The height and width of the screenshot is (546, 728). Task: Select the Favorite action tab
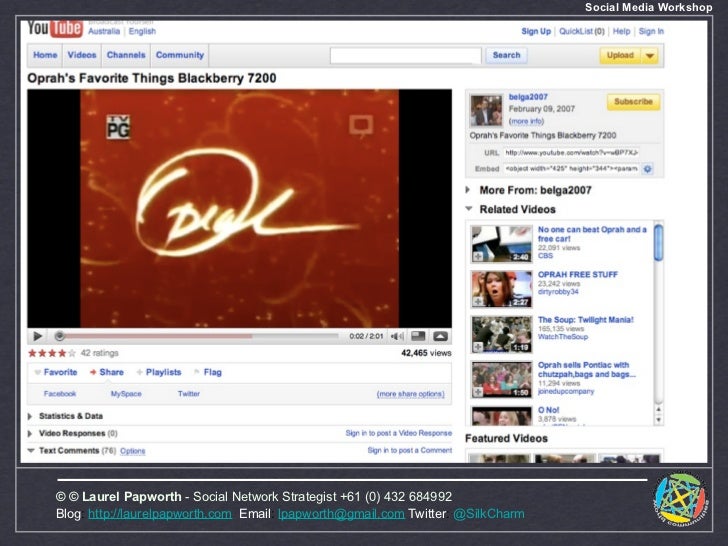(56, 372)
